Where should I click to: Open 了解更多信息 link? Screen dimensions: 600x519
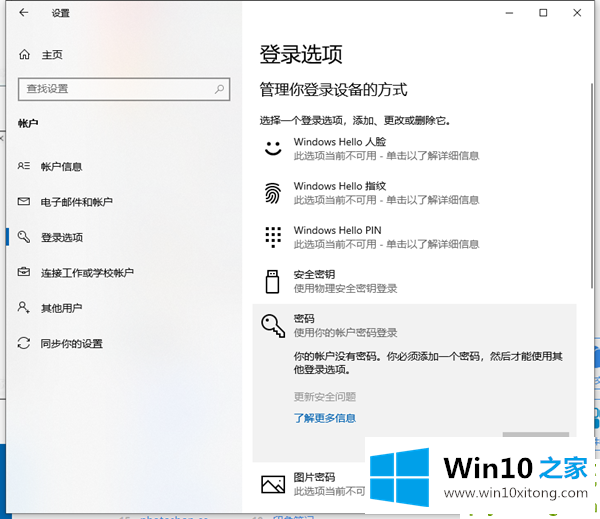(325, 418)
